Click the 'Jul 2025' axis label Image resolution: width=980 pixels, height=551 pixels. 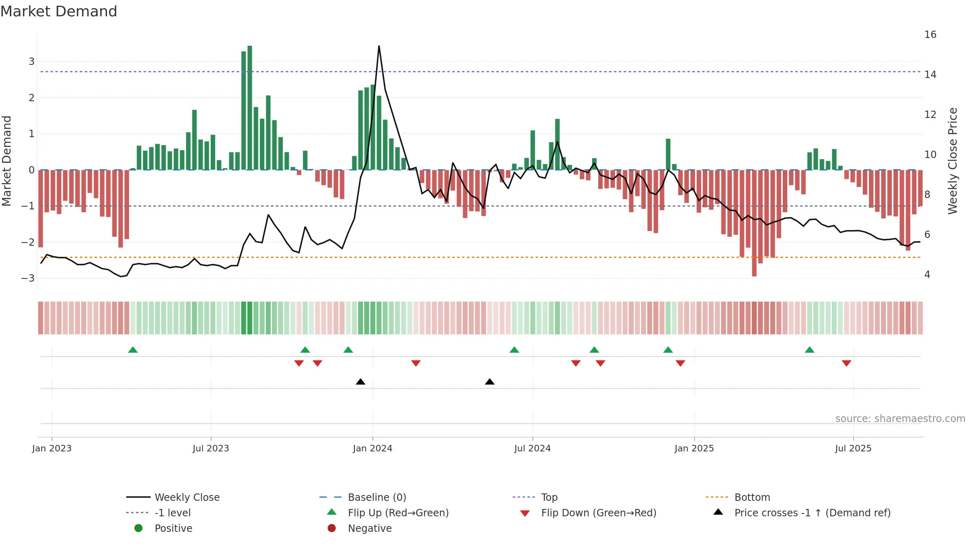pos(853,448)
